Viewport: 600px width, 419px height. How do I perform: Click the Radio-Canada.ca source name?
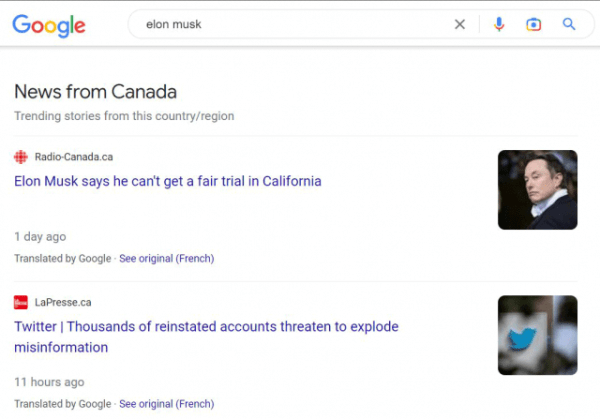pyautogui.click(x=74, y=157)
